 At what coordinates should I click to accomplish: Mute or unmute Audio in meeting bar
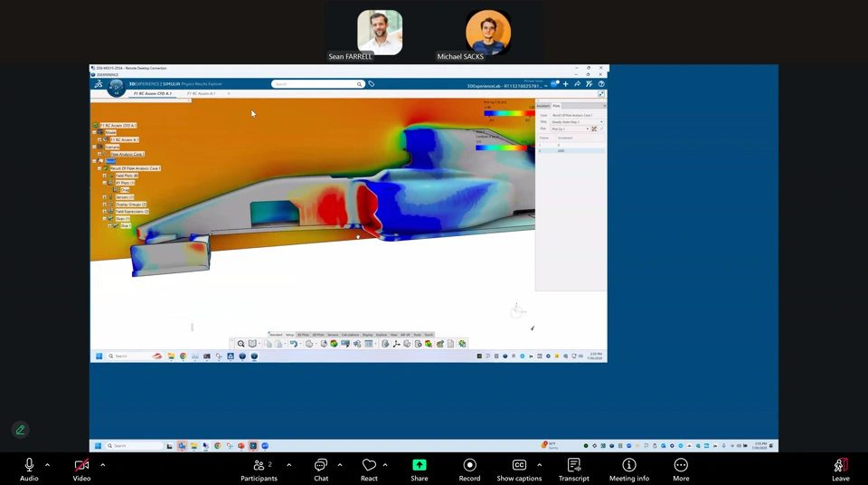pyautogui.click(x=29, y=469)
